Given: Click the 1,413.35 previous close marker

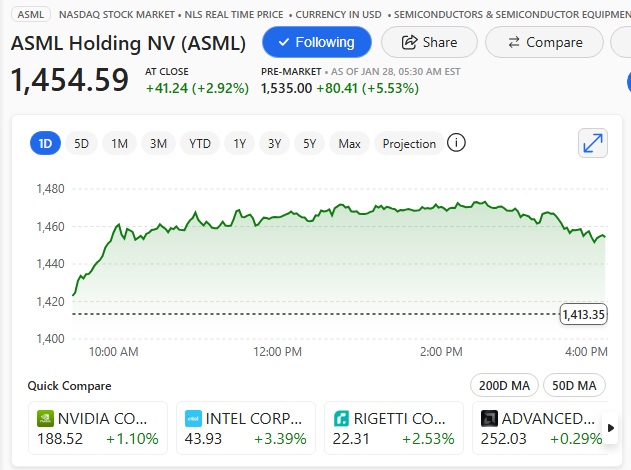Looking at the screenshot, I should [x=584, y=314].
